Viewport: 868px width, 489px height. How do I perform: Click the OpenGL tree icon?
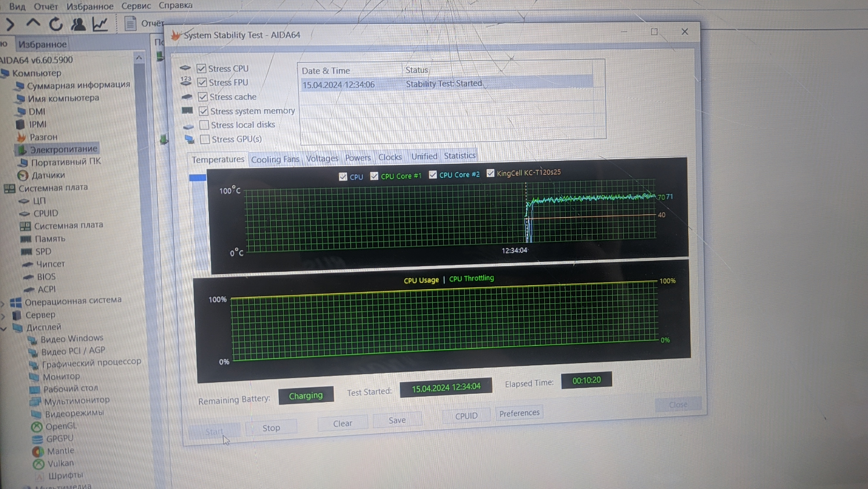[x=37, y=426]
